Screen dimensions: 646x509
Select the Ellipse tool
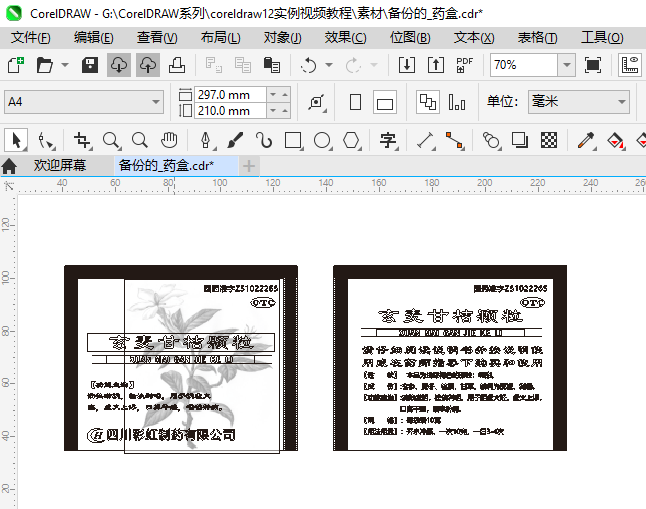point(322,141)
